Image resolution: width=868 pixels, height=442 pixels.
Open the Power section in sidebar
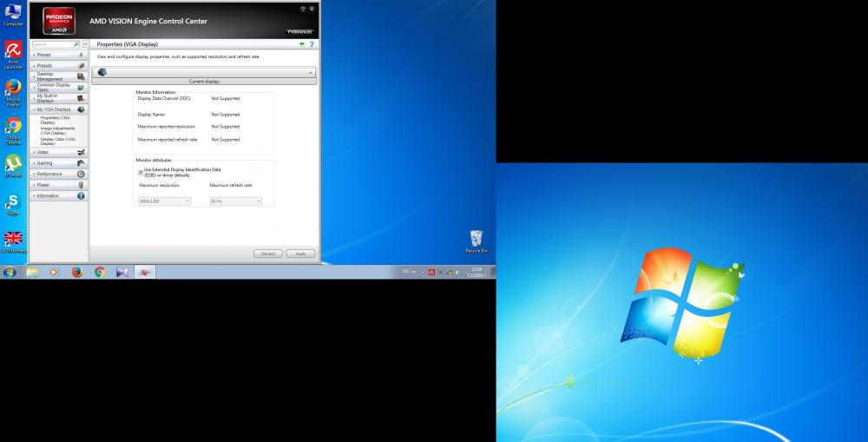58,184
